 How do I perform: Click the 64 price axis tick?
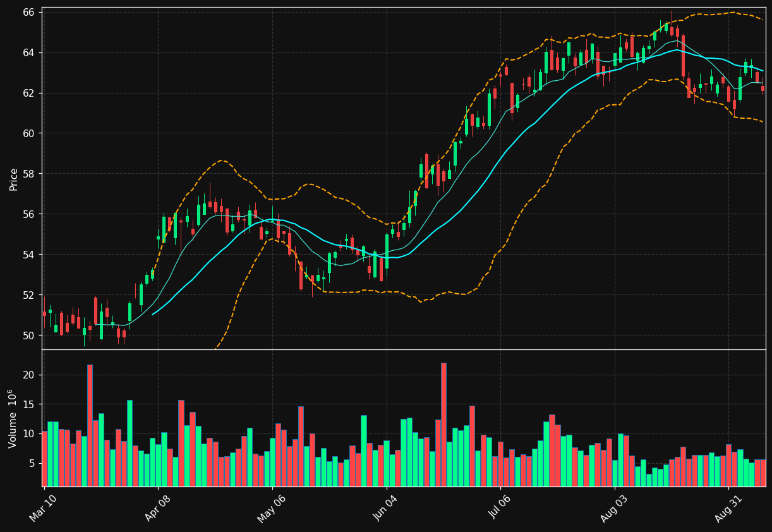point(30,52)
